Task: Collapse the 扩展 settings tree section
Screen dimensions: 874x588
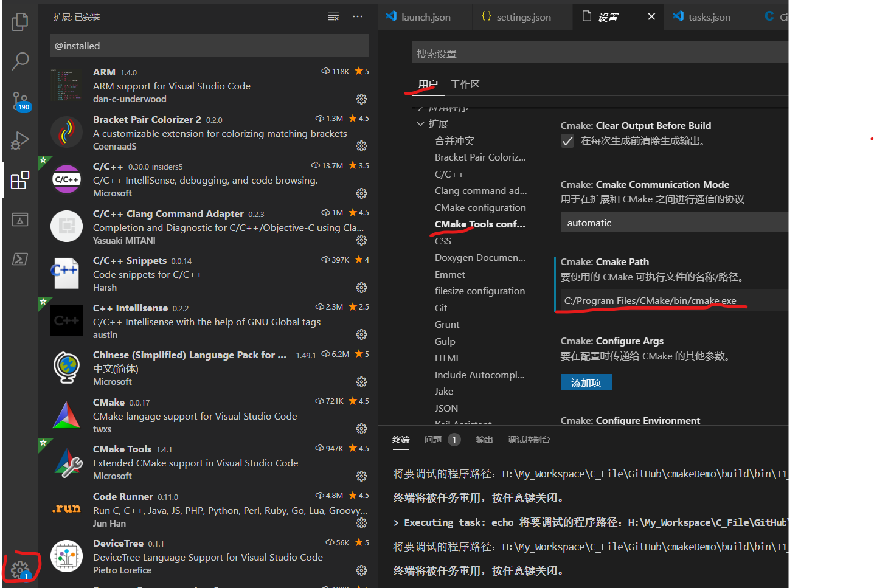Action: 420,124
